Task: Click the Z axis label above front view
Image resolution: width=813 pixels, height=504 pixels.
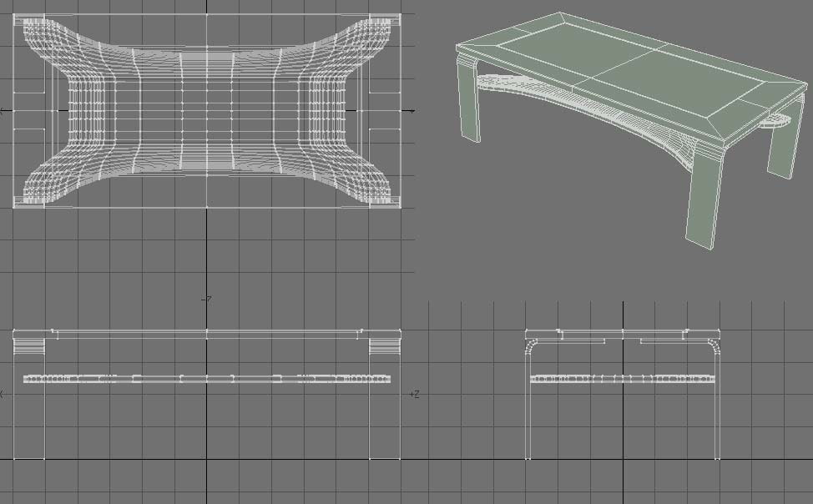Action: [207, 300]
